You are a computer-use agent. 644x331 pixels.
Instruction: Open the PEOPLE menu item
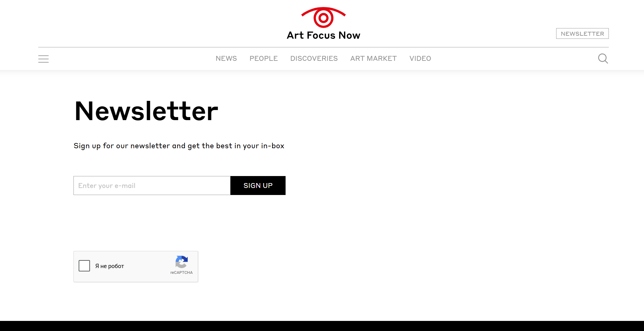(264, 58)
